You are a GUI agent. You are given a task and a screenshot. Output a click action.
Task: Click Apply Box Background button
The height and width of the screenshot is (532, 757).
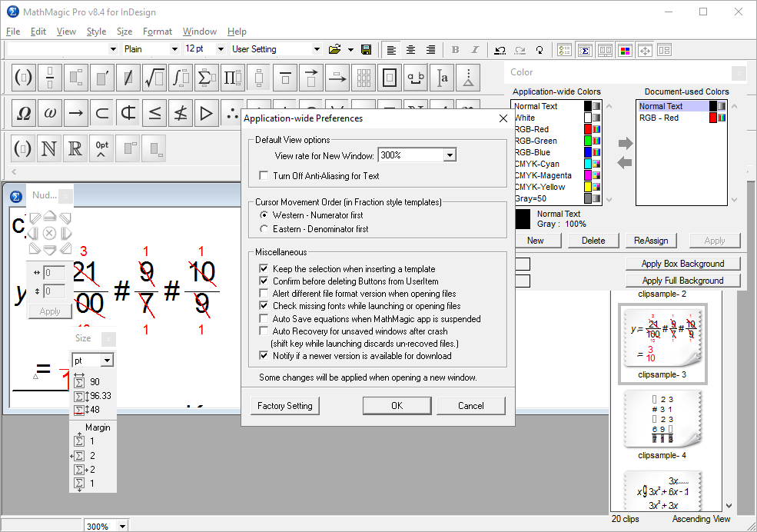pyautogui.click(x=682, y=264)
